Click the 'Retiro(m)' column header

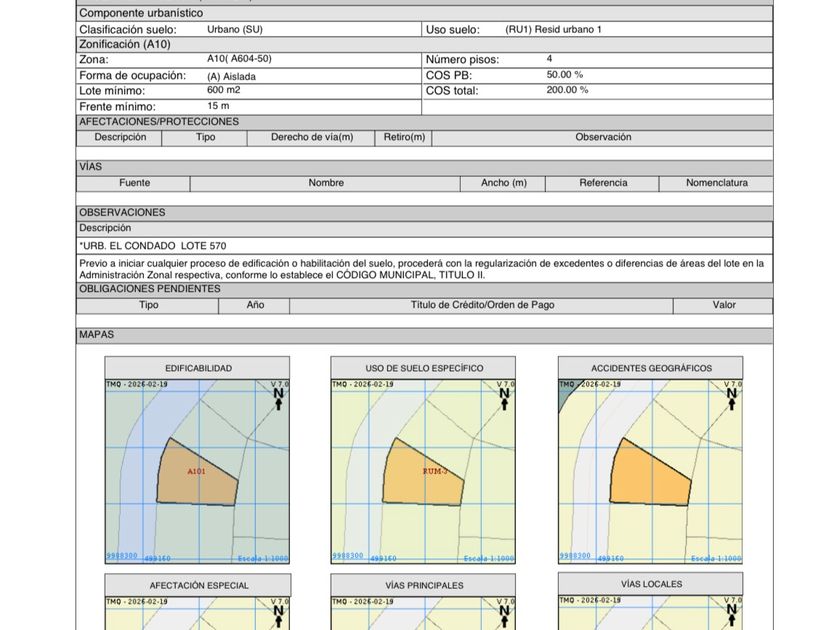tap(404, 137)
